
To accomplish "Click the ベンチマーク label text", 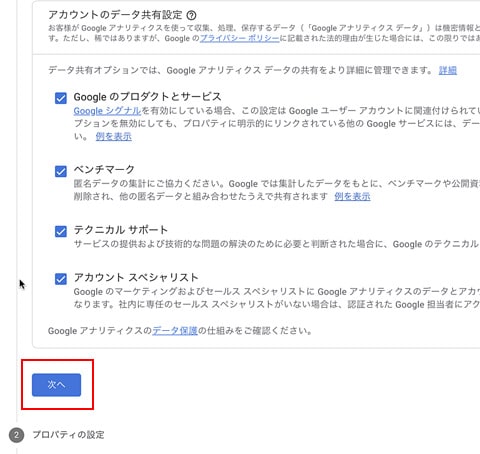I will [x=104, y=169].
